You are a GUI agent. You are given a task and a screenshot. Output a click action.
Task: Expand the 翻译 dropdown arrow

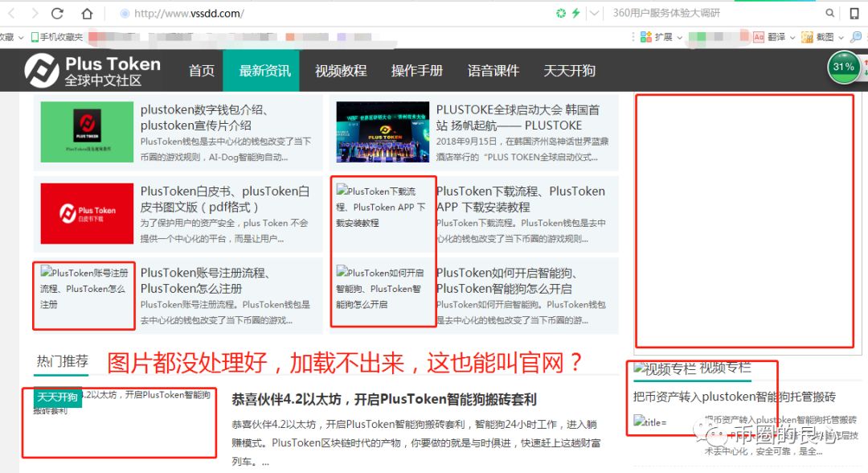(792, 38)
